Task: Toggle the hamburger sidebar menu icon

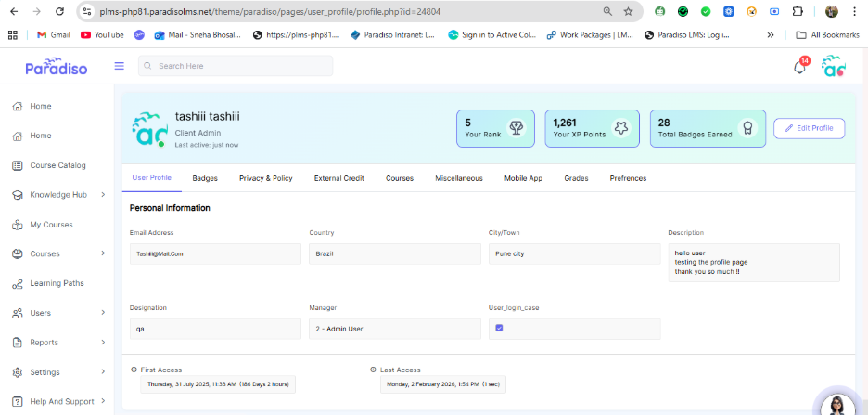Action: click(x=119, y=66)
